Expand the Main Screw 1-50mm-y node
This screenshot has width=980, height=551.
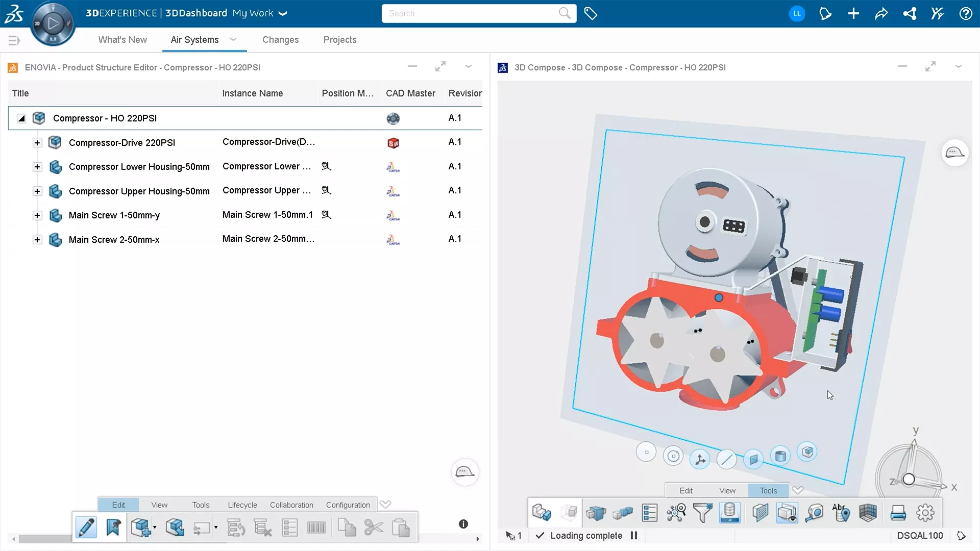pos(37,215)
